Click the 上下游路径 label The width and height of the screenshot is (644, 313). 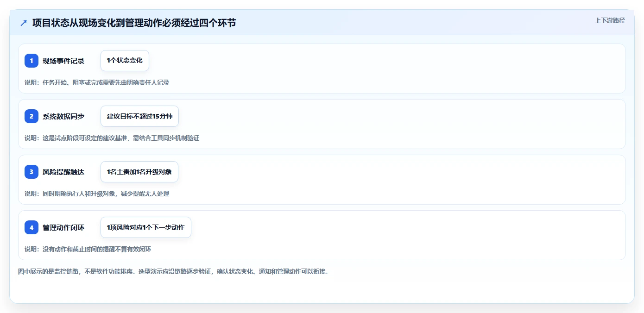pos(610,20)
